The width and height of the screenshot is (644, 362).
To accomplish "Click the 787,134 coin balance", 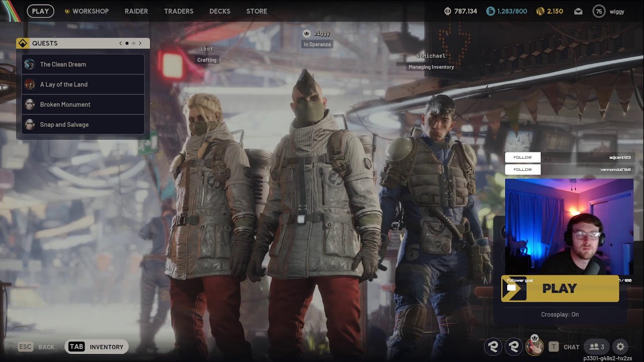I will coord(466,11).
